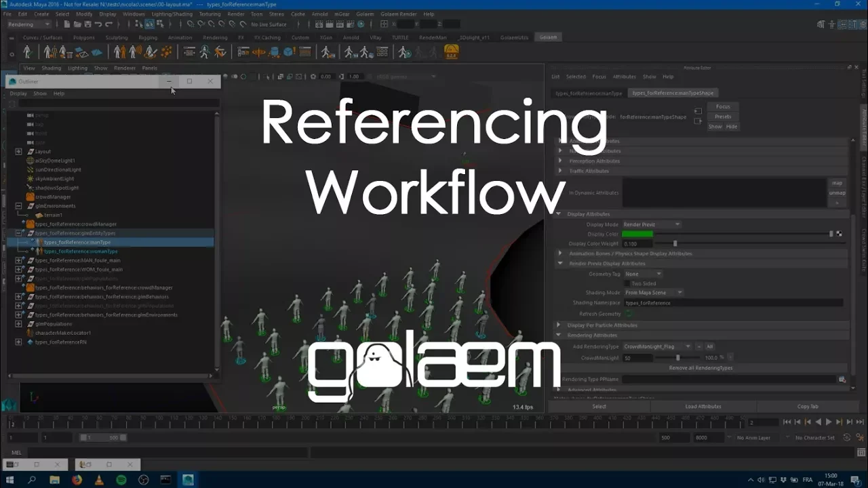Click the blue cube shelf icon
Image resolution: width=868 pixels, height=488 pixels.
(288, 52)
